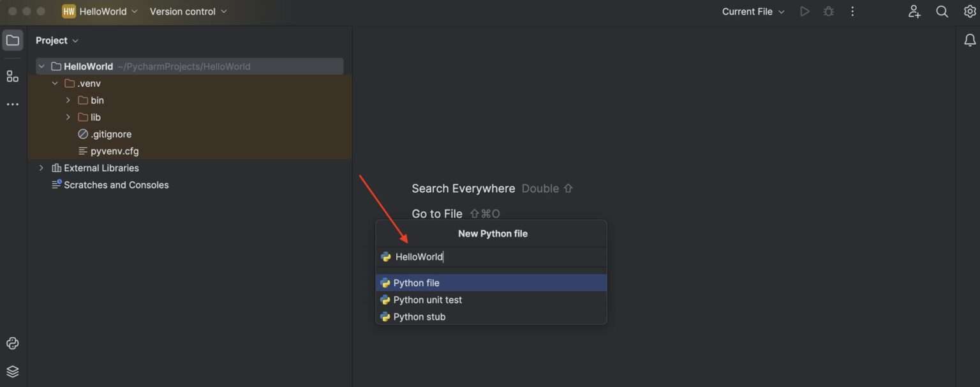
Task: Click the Scratches and Consoles icon
Action: click(x=56, y=185)
